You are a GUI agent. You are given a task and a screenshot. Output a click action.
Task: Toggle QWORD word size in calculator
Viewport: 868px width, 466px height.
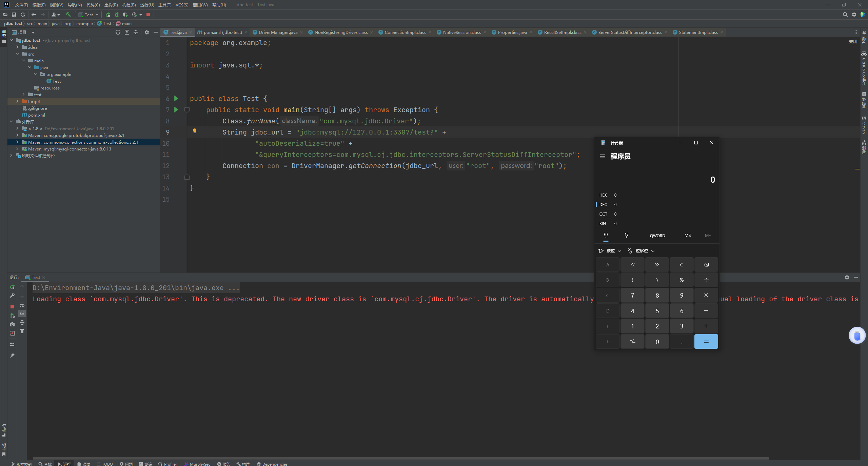coord(657,236)
